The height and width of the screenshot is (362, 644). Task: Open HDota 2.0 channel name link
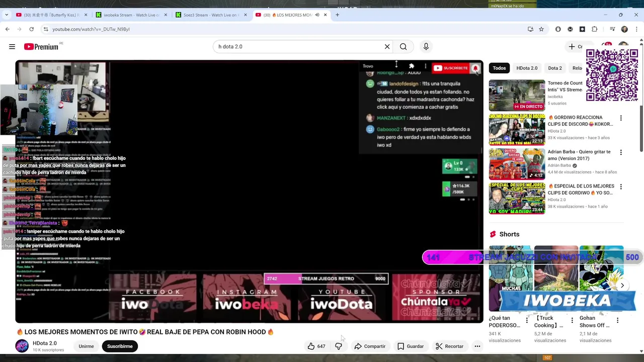[45, 343]
